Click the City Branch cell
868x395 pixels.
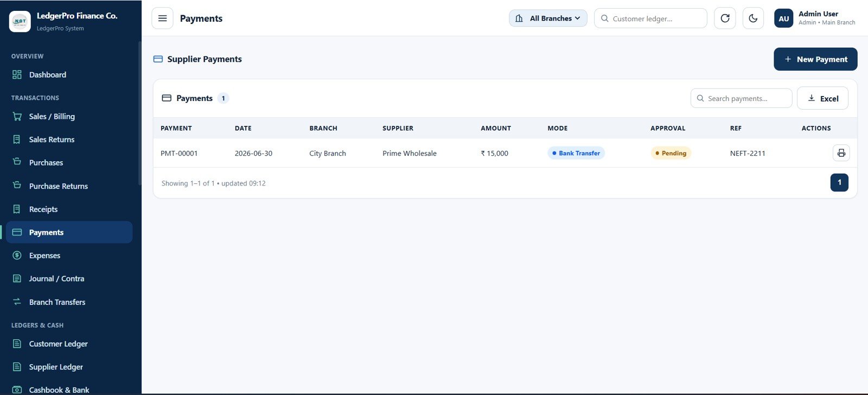click(328, 154)
